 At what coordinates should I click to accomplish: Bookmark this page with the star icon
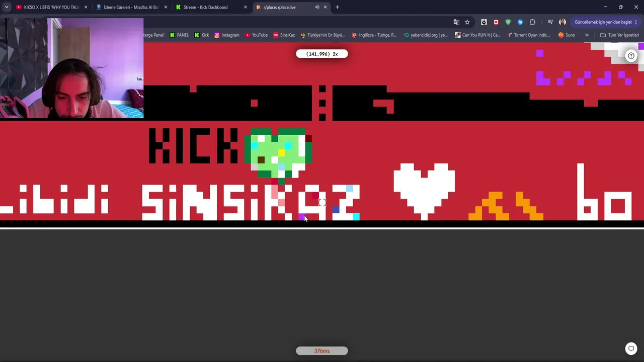pyautogui.click(x=467, y=22)
